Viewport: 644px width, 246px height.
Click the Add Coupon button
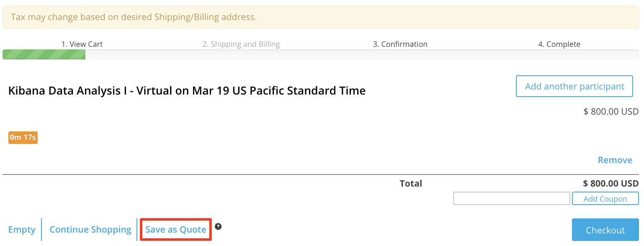coord(605,199)
